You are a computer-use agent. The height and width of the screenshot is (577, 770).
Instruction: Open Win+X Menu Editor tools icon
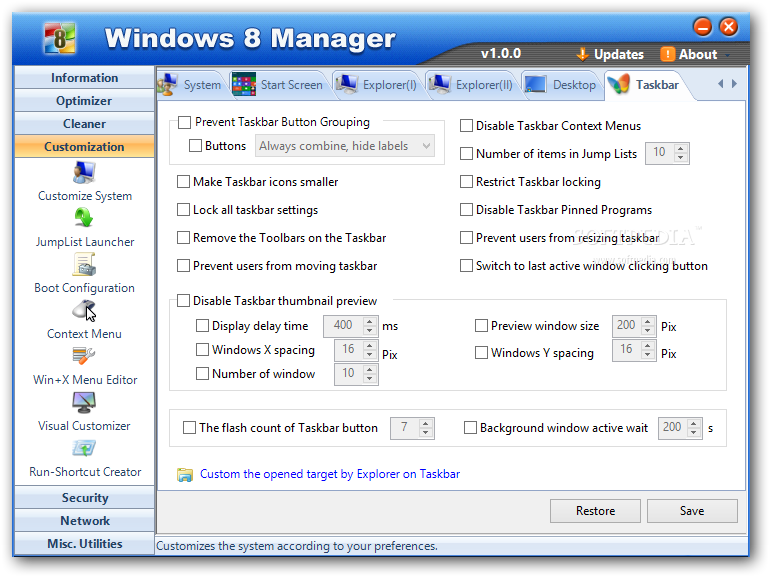(x=84, y=356)
